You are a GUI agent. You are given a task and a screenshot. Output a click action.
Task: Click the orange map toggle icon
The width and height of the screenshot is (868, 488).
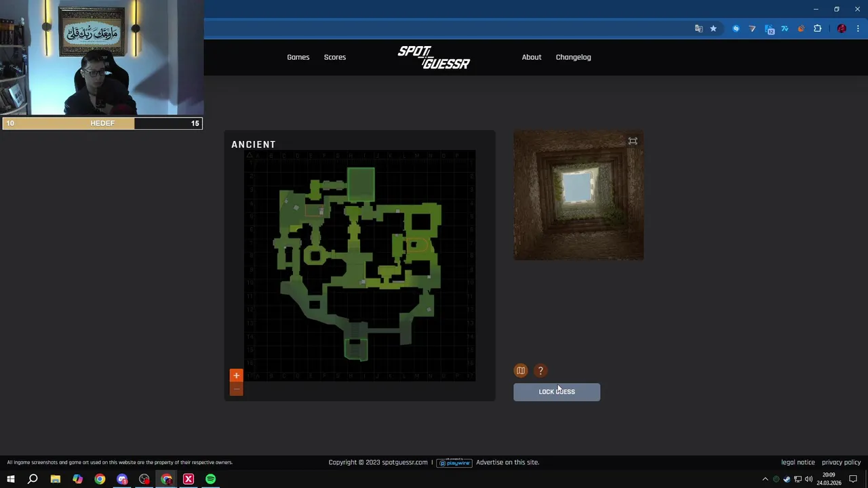pyautogui.click(x=521, y=371)
